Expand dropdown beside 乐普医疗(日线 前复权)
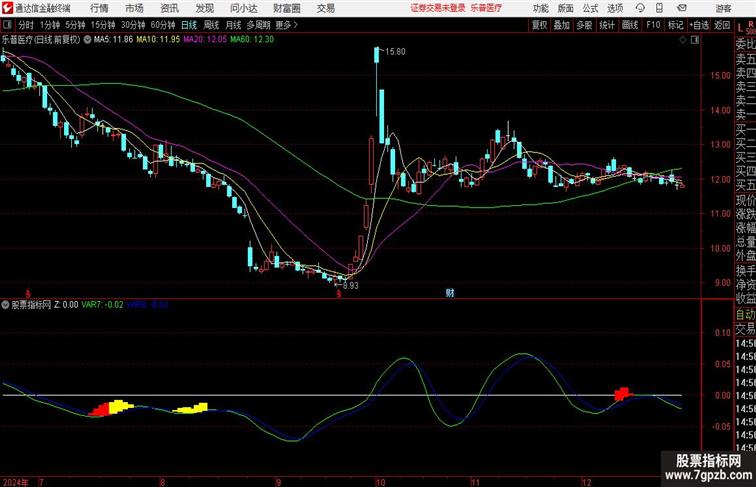 (87, 40)
